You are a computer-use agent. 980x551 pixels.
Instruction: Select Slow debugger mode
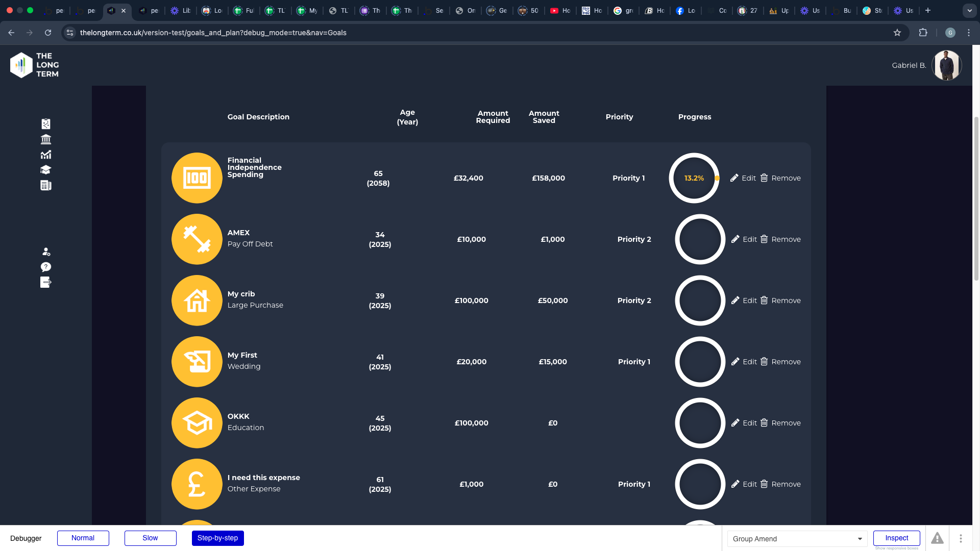pyautogui.click(x=150, y=538)
